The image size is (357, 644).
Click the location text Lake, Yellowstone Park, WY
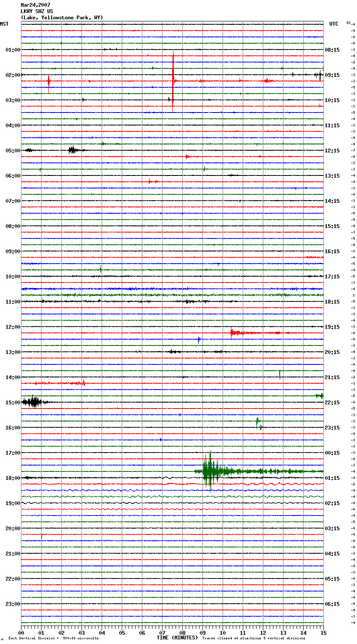[x=62, y=18]
